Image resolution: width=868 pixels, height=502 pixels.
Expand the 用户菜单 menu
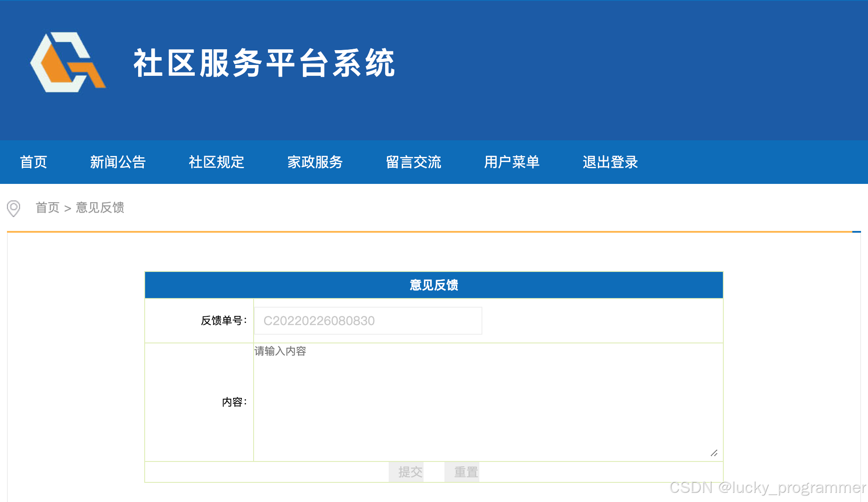[512, 162]
